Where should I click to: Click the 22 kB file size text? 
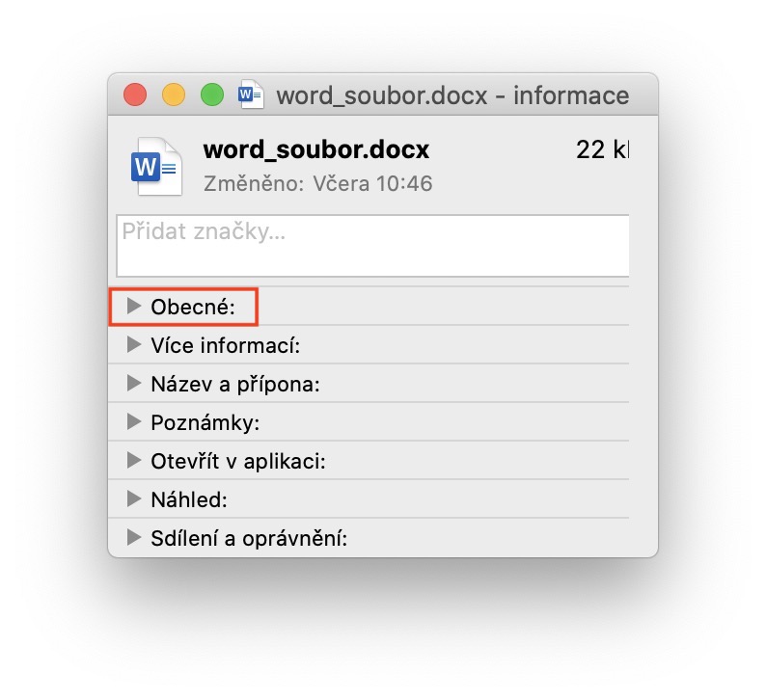(602, 150)
